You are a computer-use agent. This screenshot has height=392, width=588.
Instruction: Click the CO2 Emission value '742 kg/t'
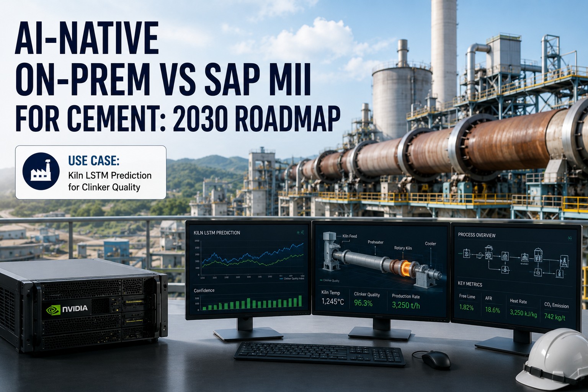pyautogui.click(x=555, y=317)
